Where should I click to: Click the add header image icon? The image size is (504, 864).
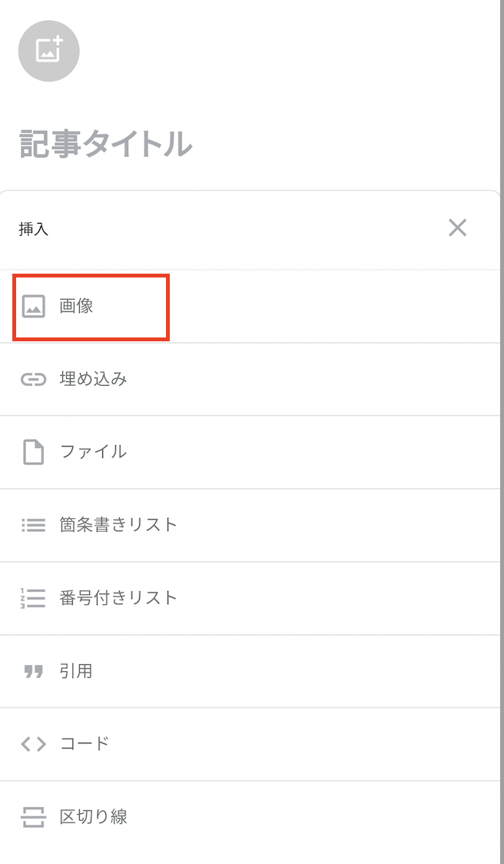point(49,51)
